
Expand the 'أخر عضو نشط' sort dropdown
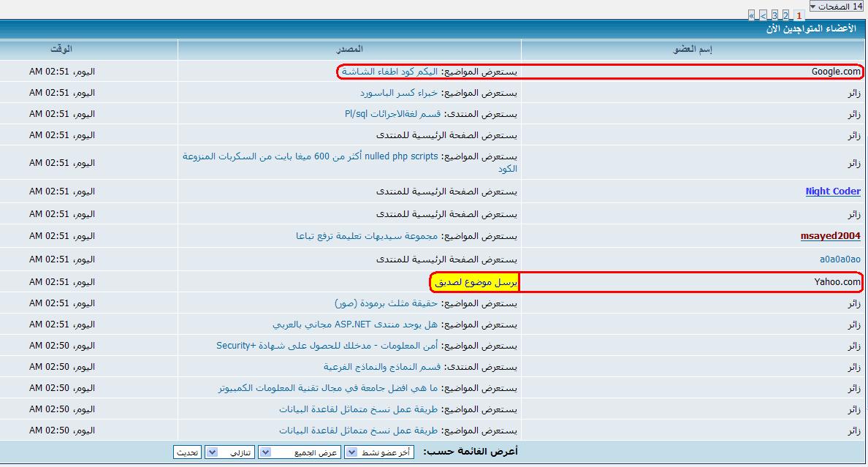pos(379,452)
